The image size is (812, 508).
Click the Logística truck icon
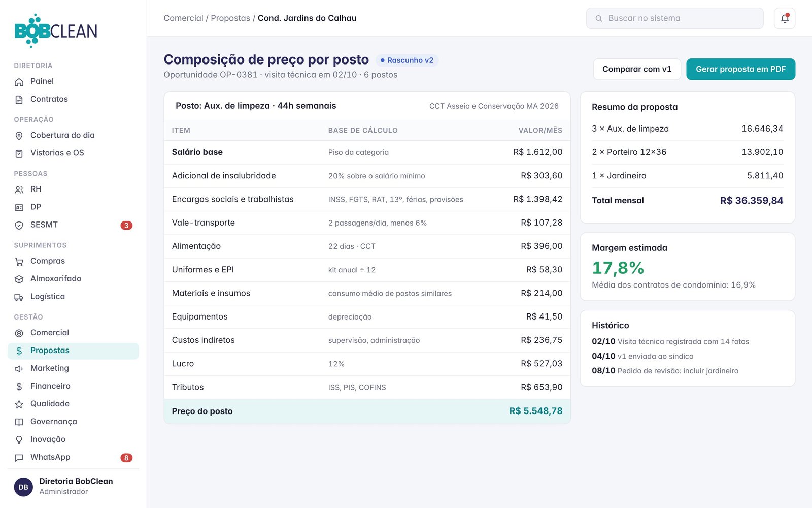(19, 297)
